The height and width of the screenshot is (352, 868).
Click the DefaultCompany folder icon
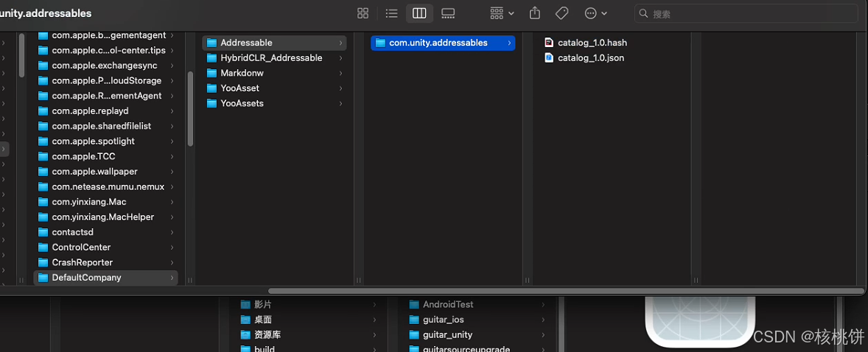click(x=43, y=278)
